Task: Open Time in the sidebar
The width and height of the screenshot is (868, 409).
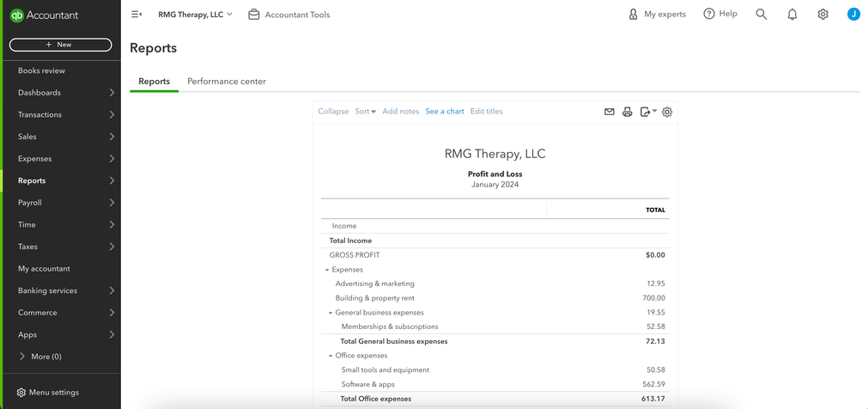Action: 27,224
